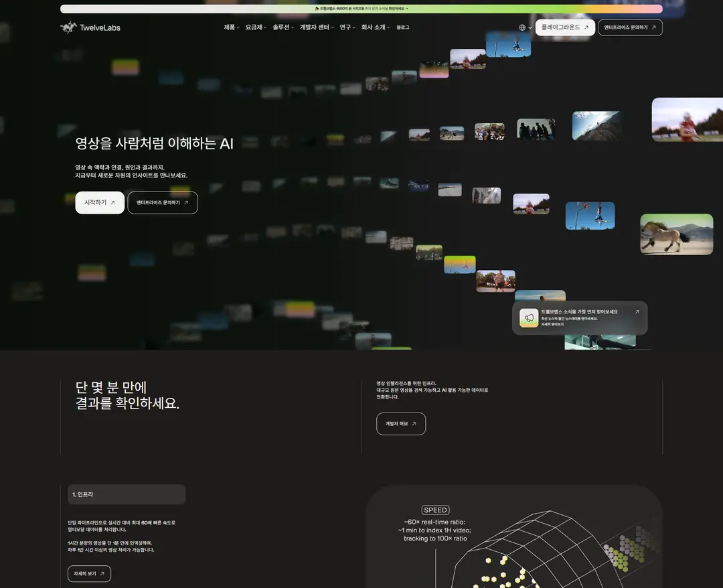The width and height of the screenshot is (723, 588).
Task: Click the 시작하기 button
Action: (x=100, y=202)
